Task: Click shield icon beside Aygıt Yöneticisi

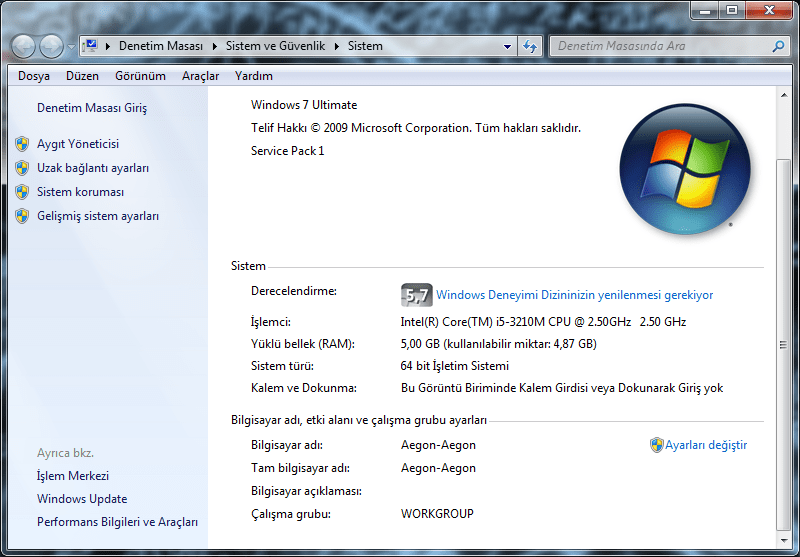Action: tap(22, 144)
